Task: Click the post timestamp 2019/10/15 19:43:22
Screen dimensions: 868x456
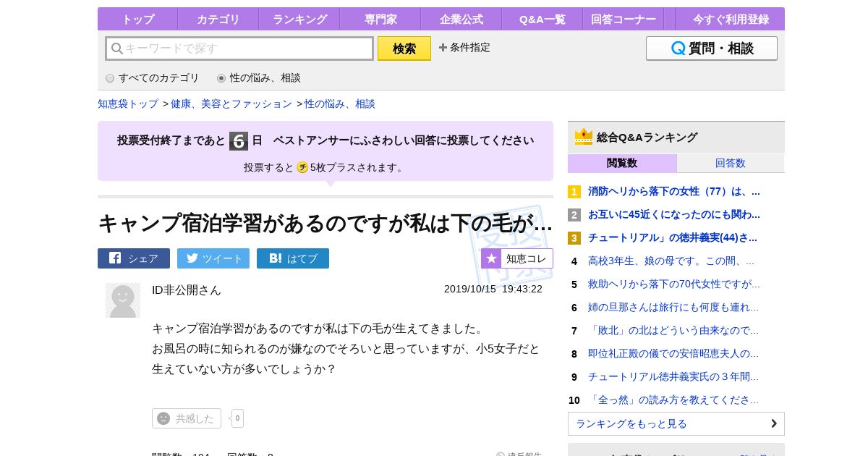Action: coord(493,289)
